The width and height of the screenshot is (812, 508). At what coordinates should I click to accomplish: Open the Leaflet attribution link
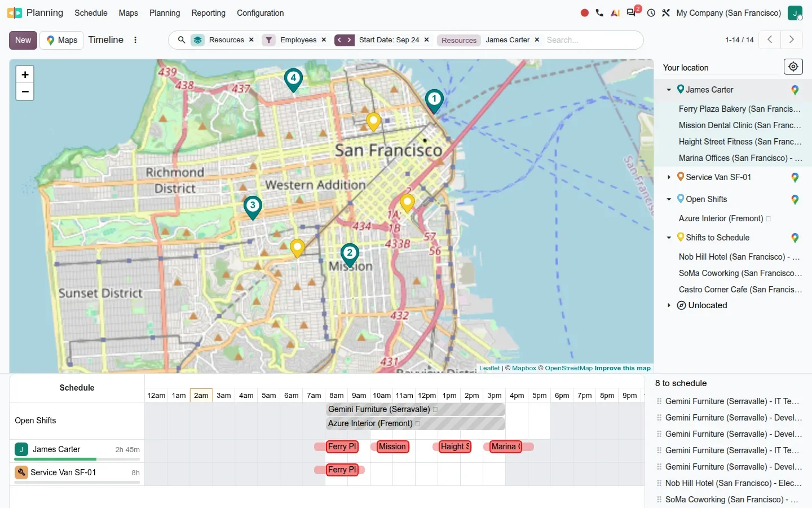pos(489,368)
